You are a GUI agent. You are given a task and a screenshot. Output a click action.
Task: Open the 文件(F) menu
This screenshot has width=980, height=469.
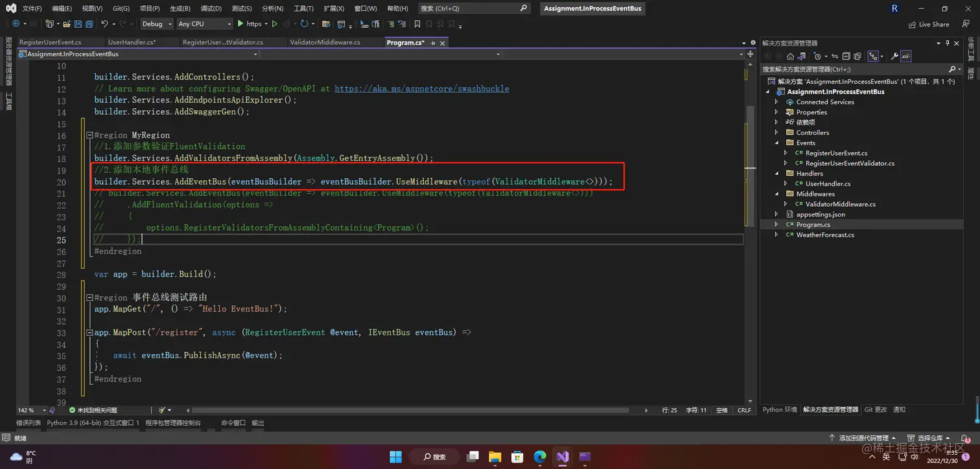point(32,8)
